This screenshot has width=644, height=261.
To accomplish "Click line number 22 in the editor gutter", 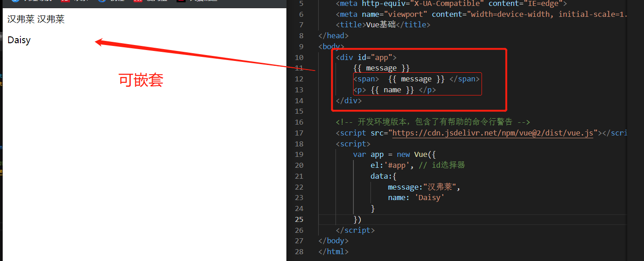I will point(299,187).
